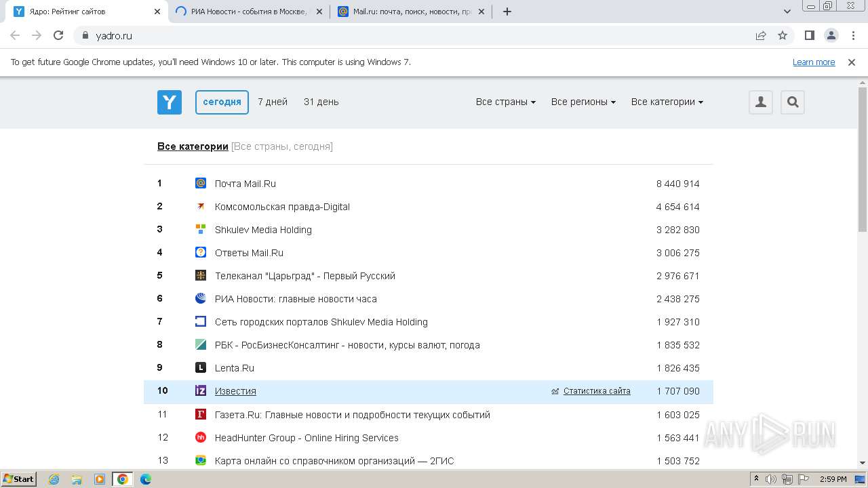Click the volume icon in the system tray
This screenshot has height=488, width=868.
pos(771,479)
